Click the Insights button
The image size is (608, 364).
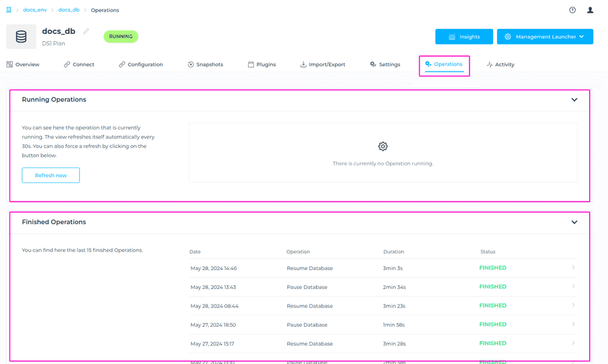pyautogui.click(x=464, y=36)
